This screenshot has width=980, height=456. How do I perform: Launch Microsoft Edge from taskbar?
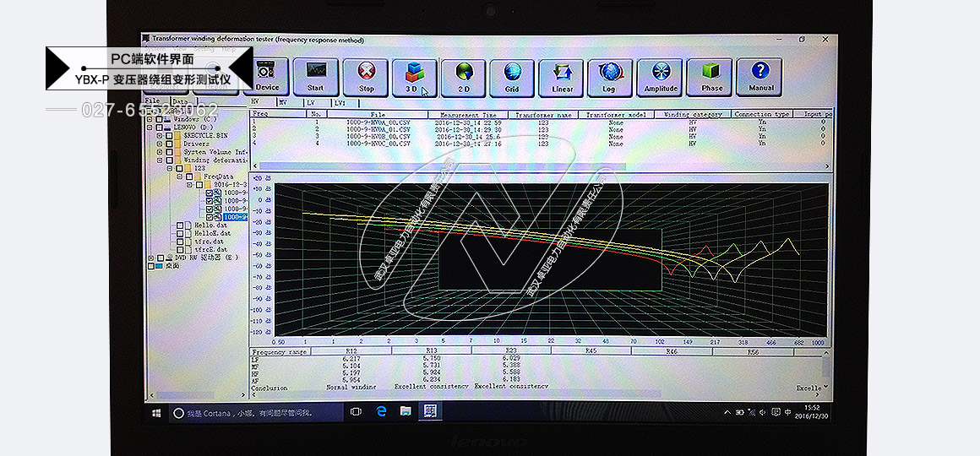382,411
